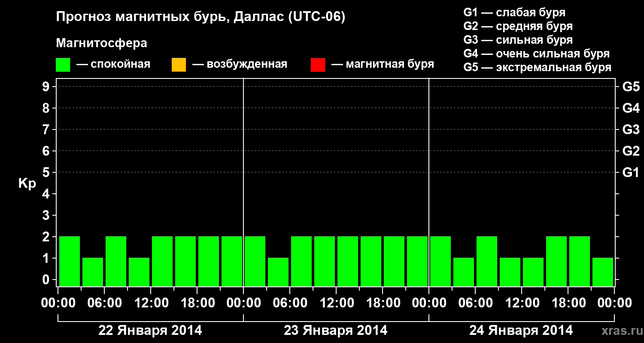Click the red 'магнитная буря' legend swatch
Screen dimensions: 644x343
click(318, 65)
